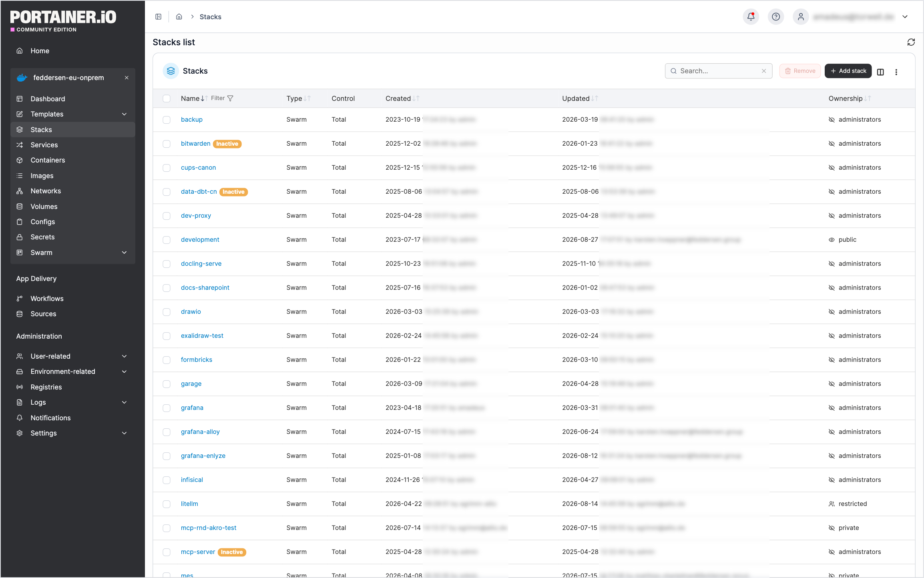Viewport: 924px width, 578px height.
Task: Click the Portainer.io logo
Action: (x=63, y=21)
